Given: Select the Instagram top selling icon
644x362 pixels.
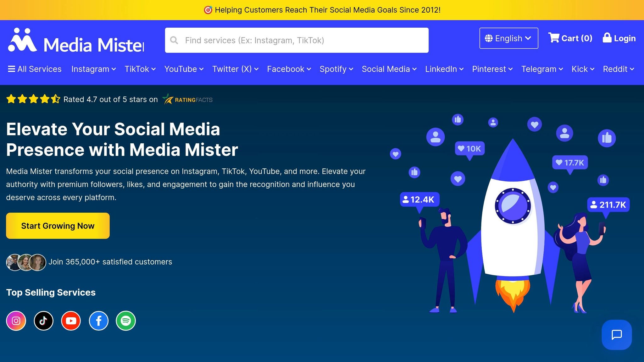Looking at the screenshot, I should tap(16, 321).
